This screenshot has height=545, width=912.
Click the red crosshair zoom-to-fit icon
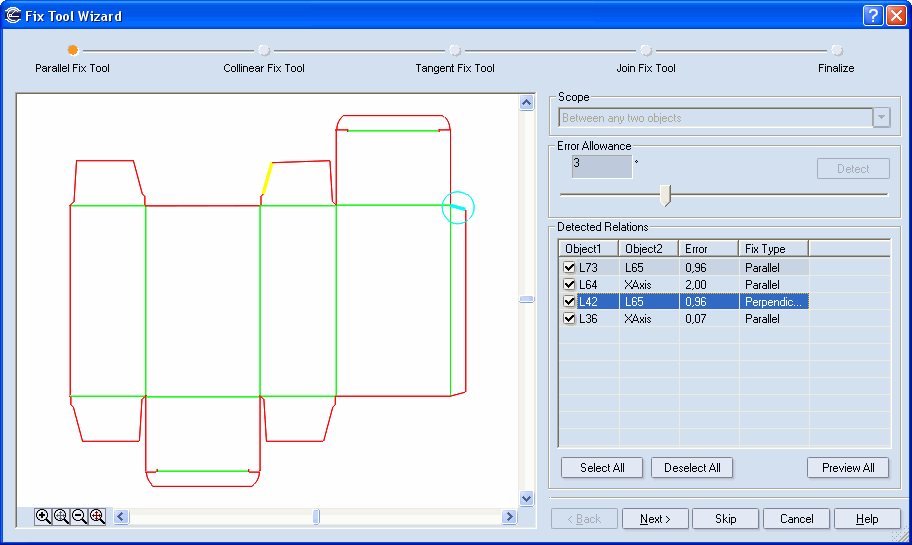97,516
